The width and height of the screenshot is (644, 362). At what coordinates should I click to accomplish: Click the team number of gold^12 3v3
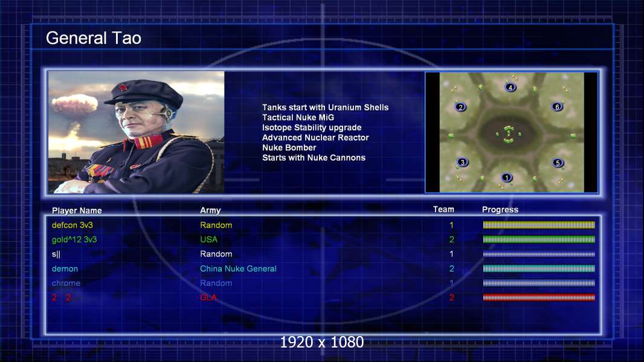[x=451, y=240]
